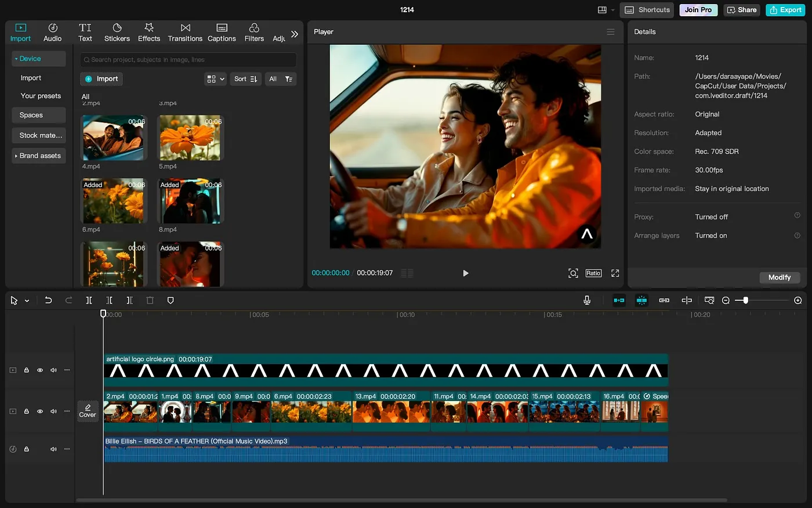Image resolution: width=812 pixels, height=508 pixels.
Task: Open the selection tool mode dropdown
Action: (x=27, y=301)
